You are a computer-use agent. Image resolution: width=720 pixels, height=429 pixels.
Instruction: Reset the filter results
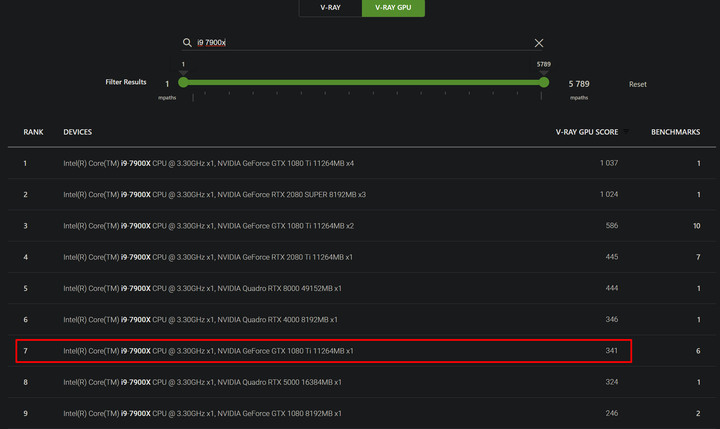pos(637,84)
